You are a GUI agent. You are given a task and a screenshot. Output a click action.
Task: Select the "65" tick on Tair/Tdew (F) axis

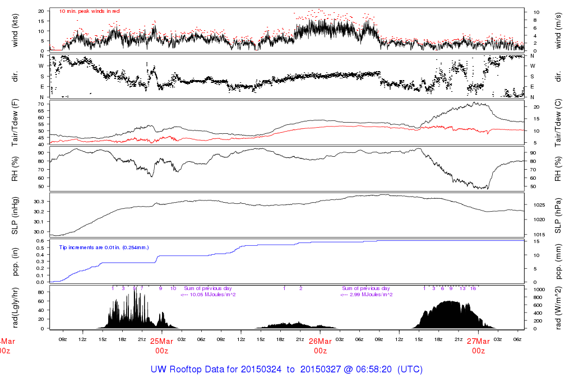(x=41, y=111)
